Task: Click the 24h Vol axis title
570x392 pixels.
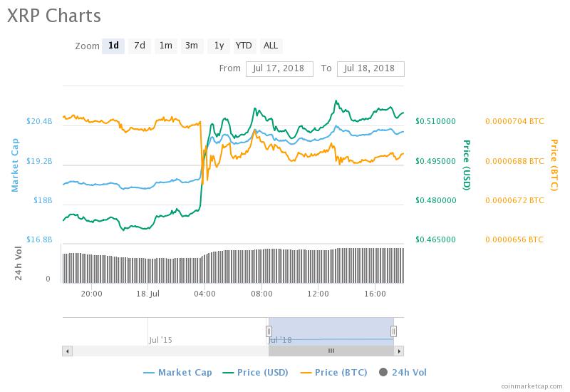Action: click(x=19, y=263)
